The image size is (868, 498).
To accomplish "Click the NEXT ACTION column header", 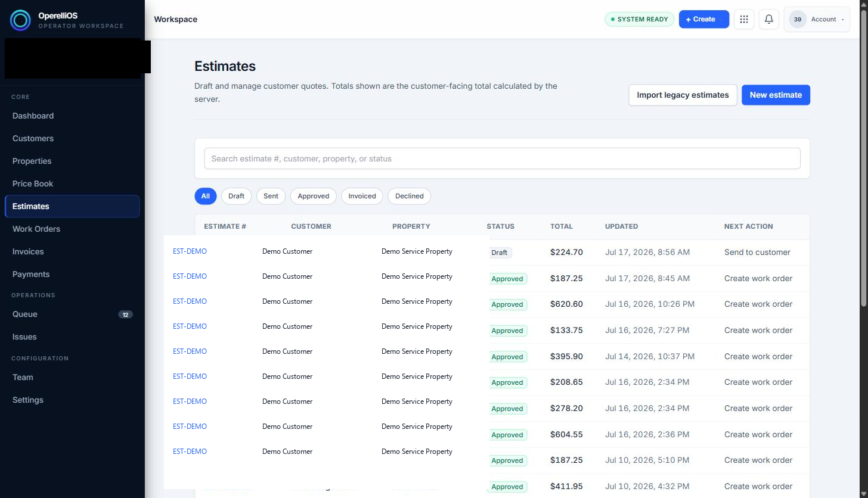I will pos(748,226).
